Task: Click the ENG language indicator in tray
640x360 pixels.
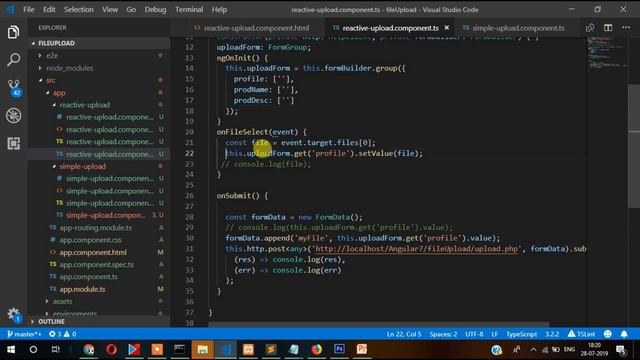Action: tap(569, 349)
